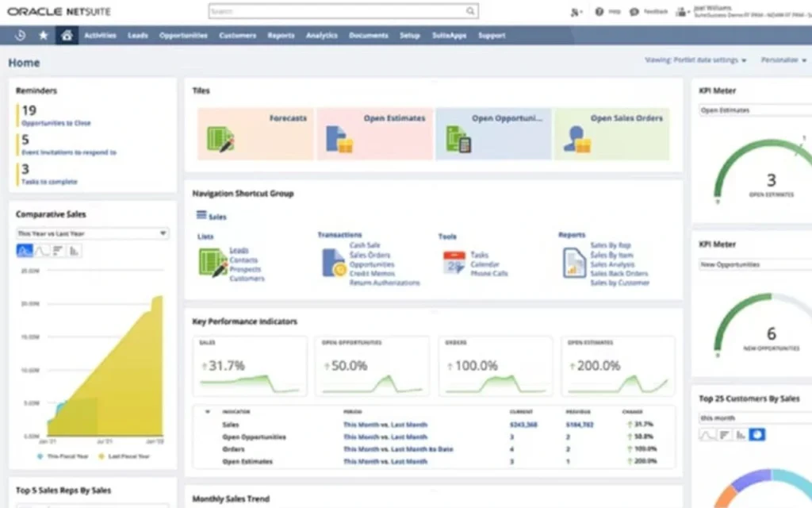Expand This Year vs Last Year dropdown
This screenshot has height=508, width=812.
[92, 233]
